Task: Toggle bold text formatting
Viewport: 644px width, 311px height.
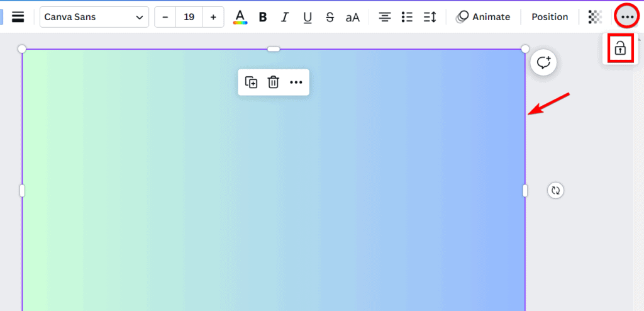Action: (x=263, y=17)
